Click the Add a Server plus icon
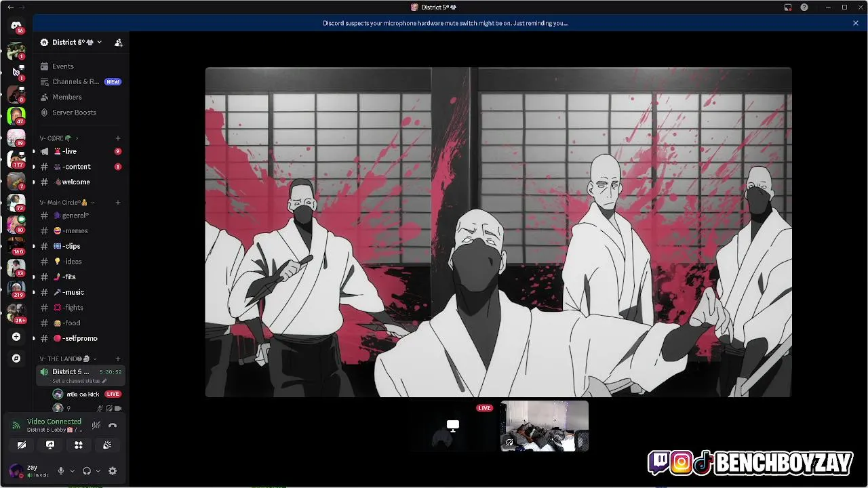 [x=16, y=337]
